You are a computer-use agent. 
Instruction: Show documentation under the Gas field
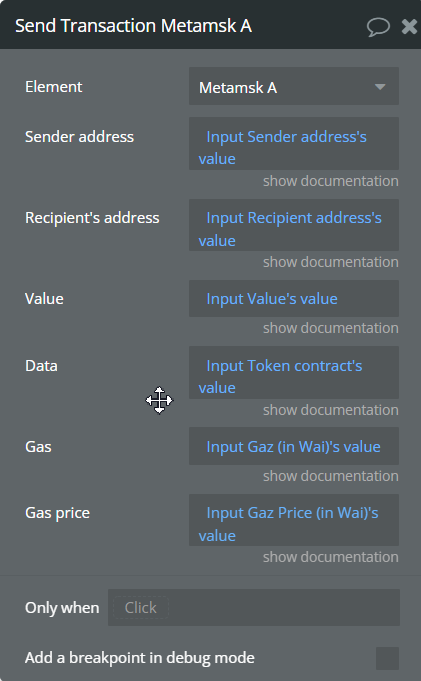pyautogui.click(x=330, y=476)
